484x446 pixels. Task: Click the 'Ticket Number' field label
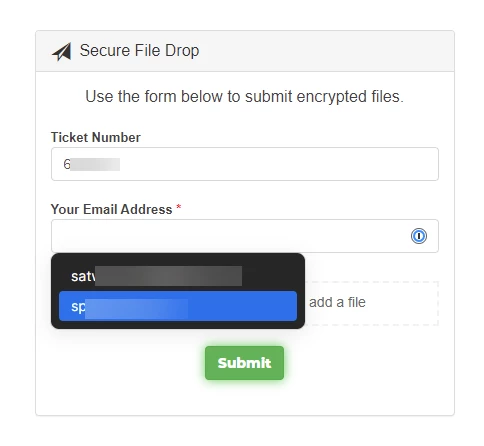[x=96, y=137]
